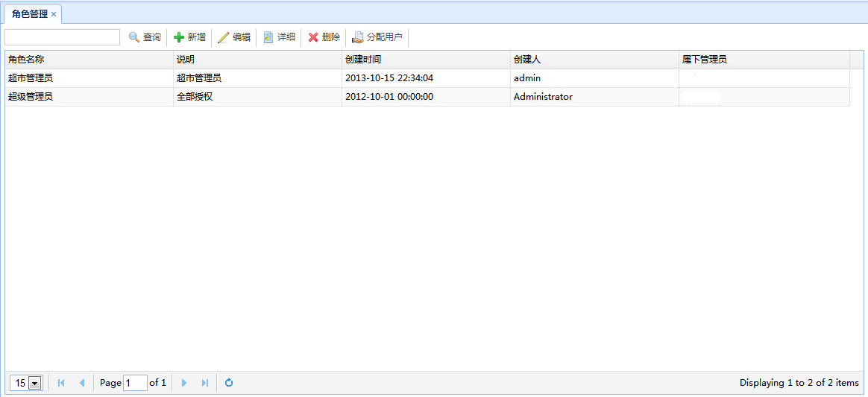This screenshot has height=397, width=868.
Task: Click the 2012-10-01 00:00:00 date cell
Action: (x=427, y=97)
